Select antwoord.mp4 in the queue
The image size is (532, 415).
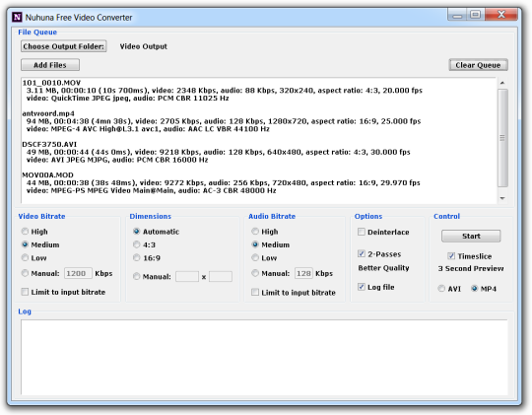tap(48, 113)
